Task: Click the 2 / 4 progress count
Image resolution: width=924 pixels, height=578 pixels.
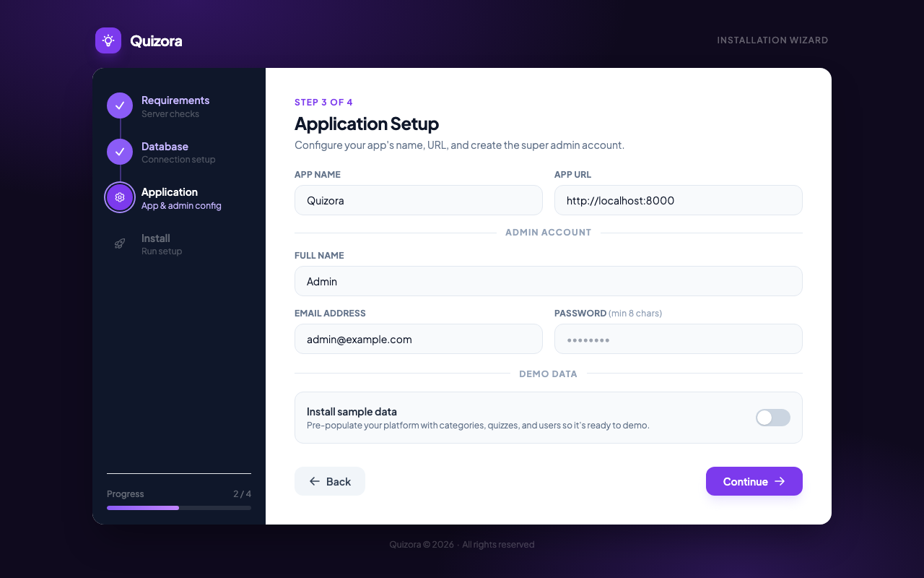Action: [242, 494]
